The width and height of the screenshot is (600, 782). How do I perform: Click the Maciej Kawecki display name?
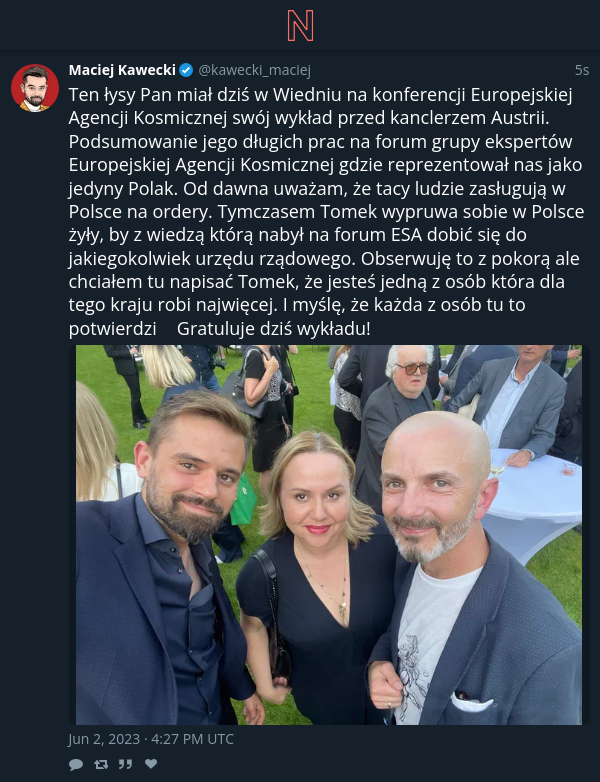point(122,70)
